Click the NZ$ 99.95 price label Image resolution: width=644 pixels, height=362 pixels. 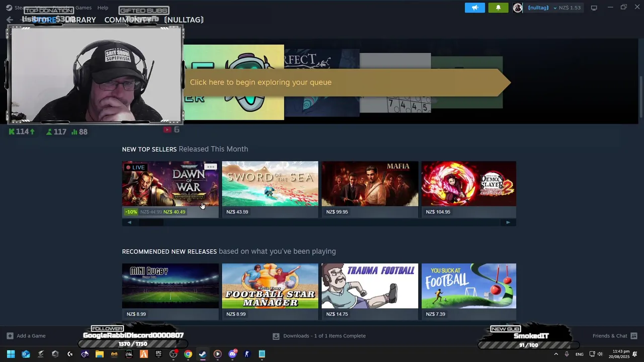coord(337,212)
